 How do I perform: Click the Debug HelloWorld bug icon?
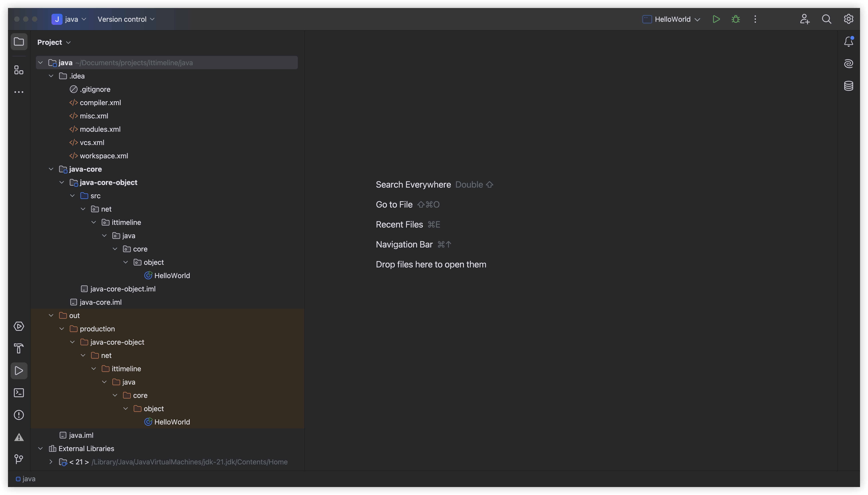click(x=736, y=19)
